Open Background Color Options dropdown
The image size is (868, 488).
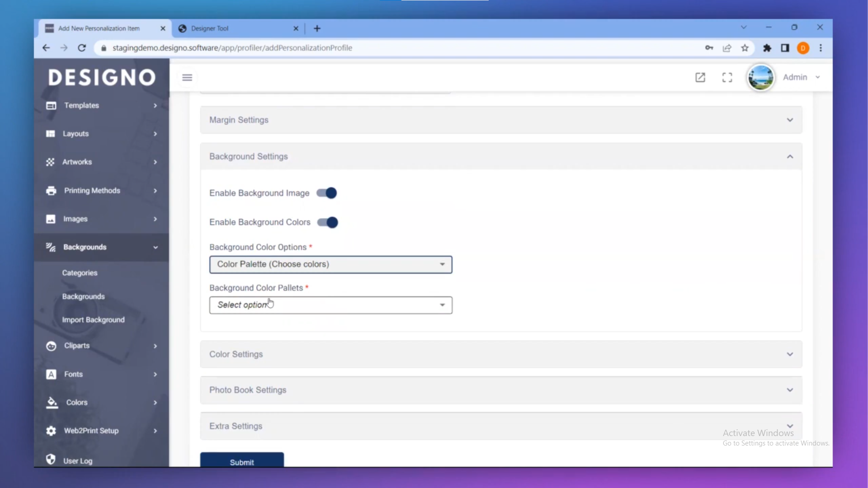point(330,265)
